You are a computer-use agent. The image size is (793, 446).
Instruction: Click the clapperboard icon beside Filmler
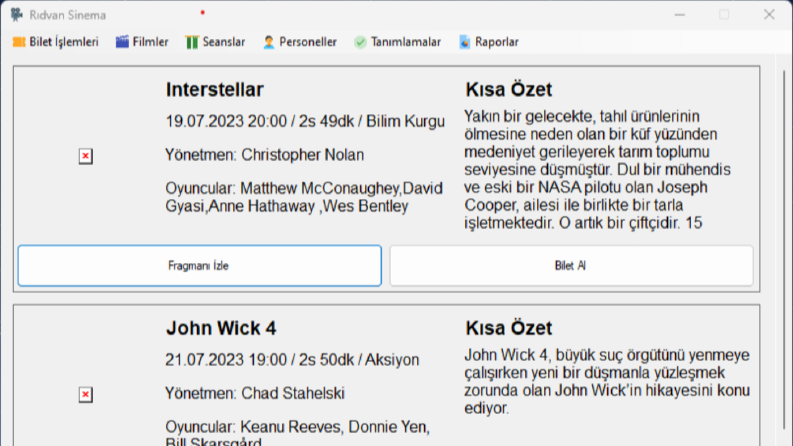[122, 42]
